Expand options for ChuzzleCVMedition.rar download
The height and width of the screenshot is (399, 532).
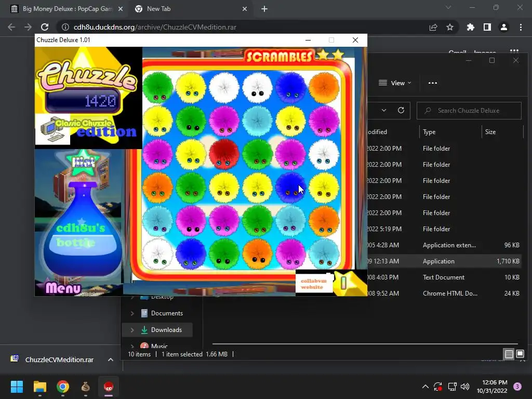coord(111,360)
